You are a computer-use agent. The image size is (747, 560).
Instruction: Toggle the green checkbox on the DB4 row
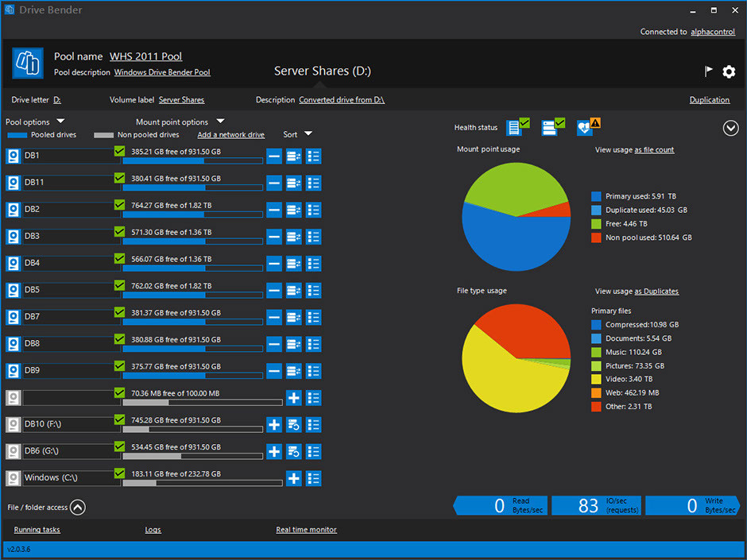[x=119, y=259]
